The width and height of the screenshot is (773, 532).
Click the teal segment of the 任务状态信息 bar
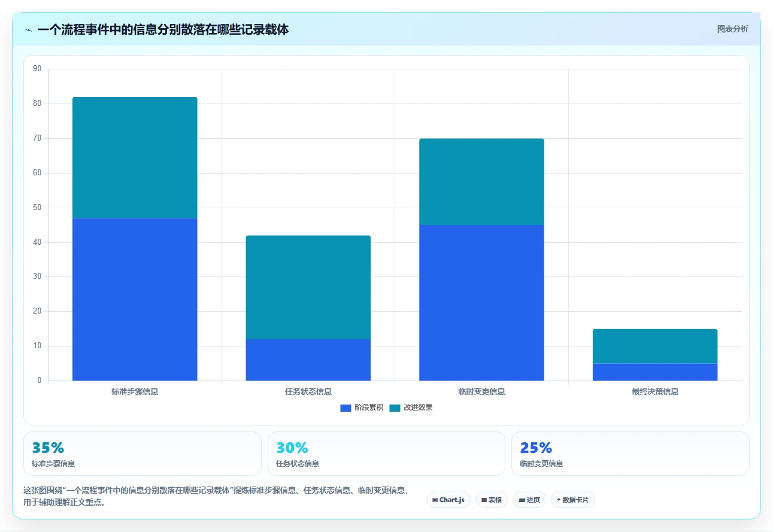308,287
